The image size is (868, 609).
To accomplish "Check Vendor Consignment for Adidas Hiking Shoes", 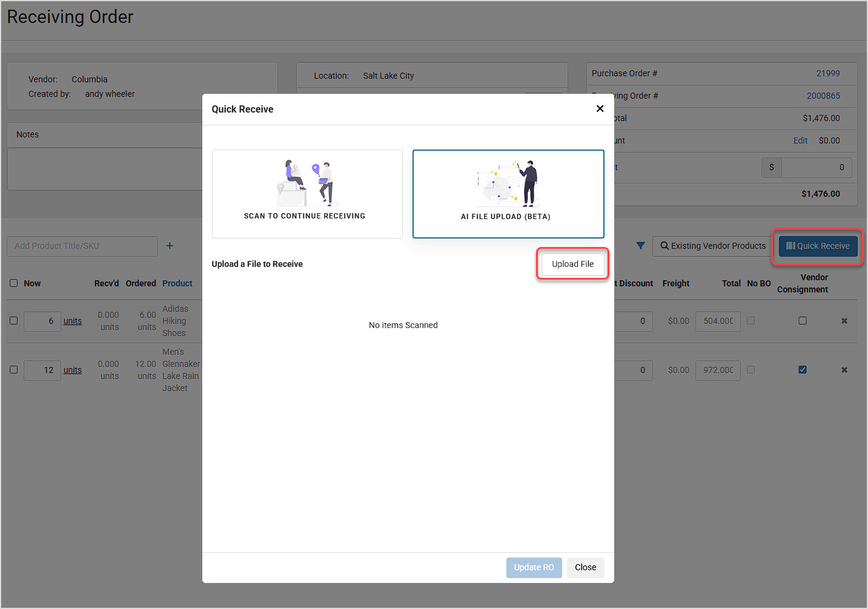I will tap(803, 320).
